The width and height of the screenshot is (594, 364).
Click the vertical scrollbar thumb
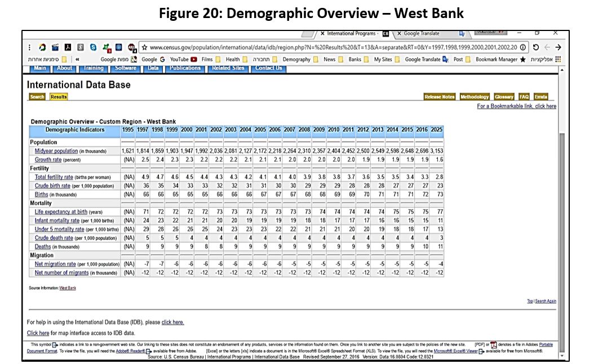(x=562, y=242)
